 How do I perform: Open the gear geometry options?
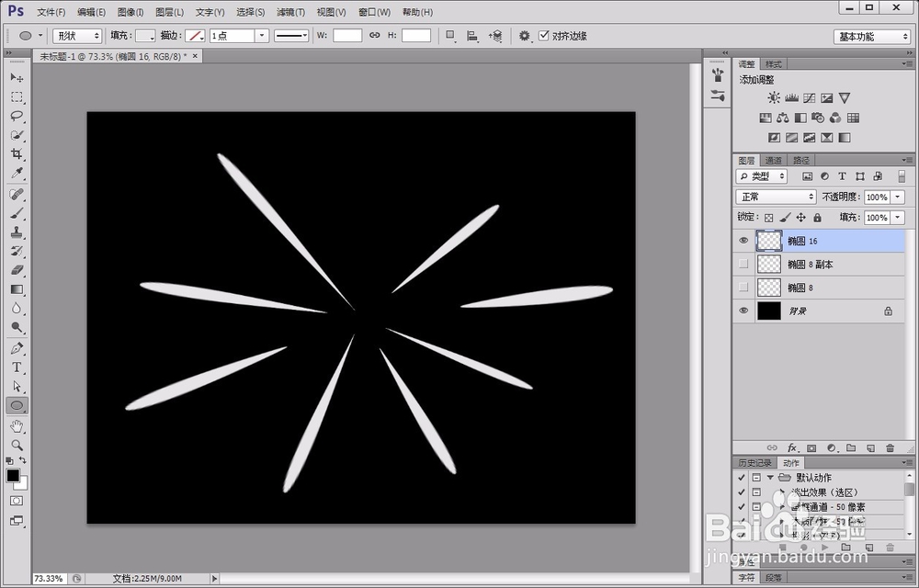coord(525,37)
